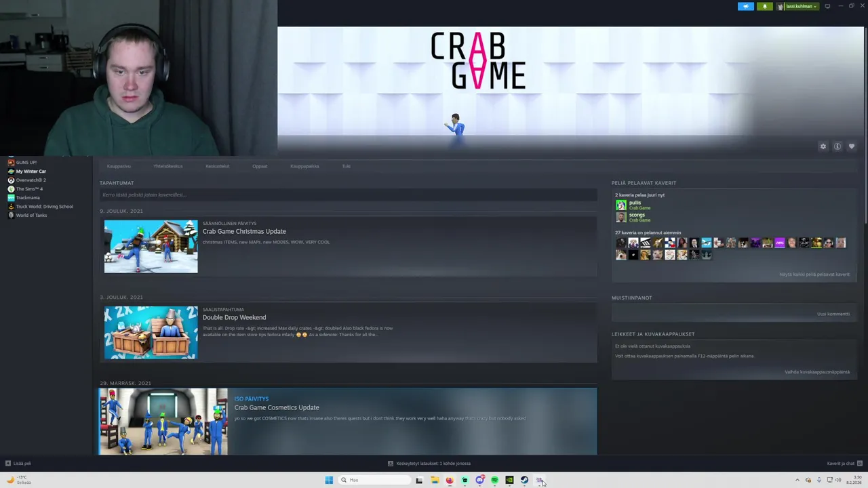Select My Winter Car in library list
Screen dimensions: 868x488
coord(31,171)
